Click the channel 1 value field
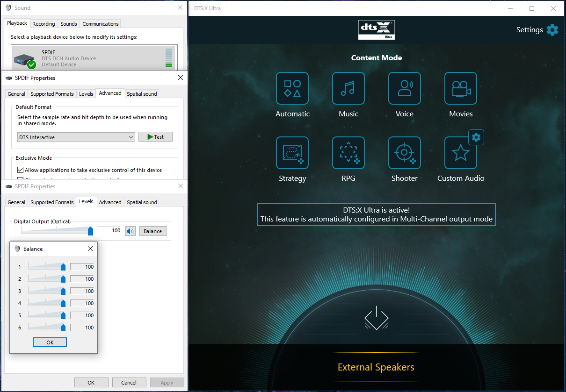Viewport: 566px width, 392px height. pyautogui.click(x=82, y=267)
